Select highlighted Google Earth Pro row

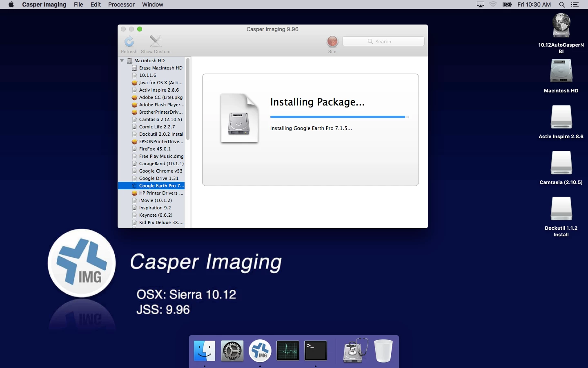point(151,186)
